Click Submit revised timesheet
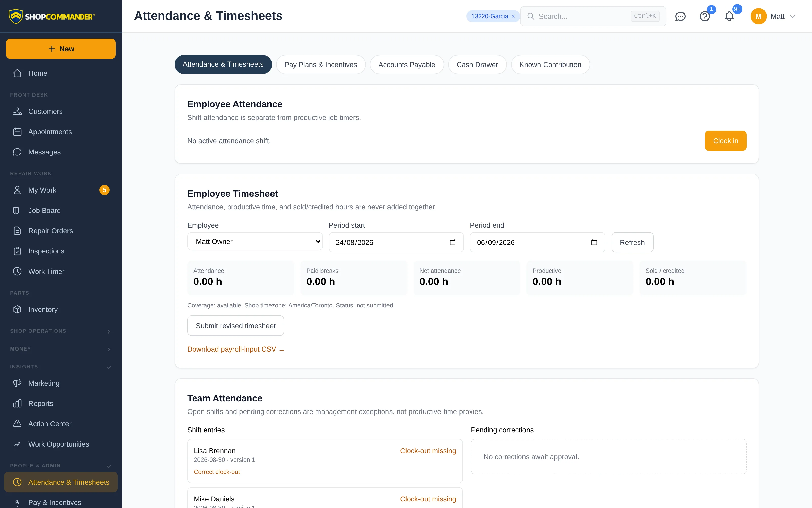The image size is (812, 508). click(235, 326)
